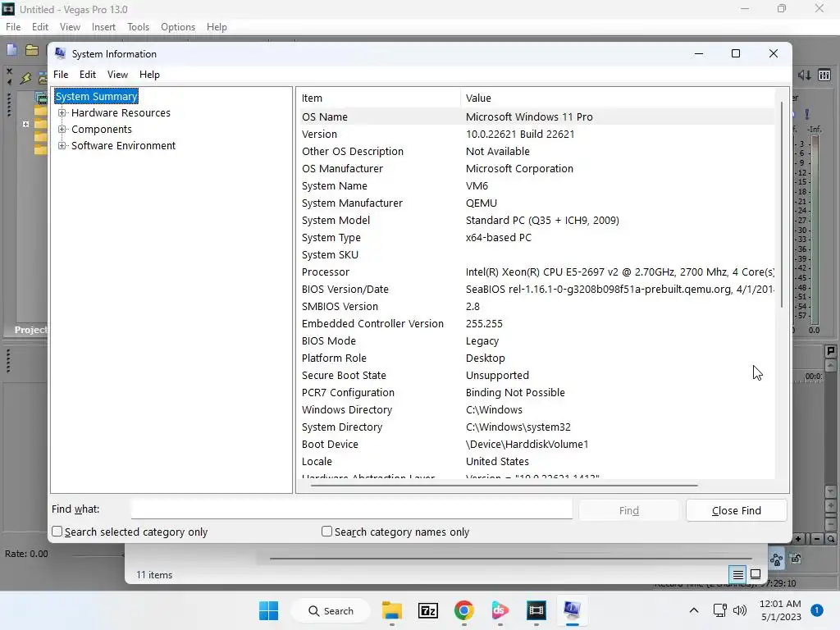Open the pink ds app on taskbar
Viewport: 840px width, 630px height.
point(500,610)
